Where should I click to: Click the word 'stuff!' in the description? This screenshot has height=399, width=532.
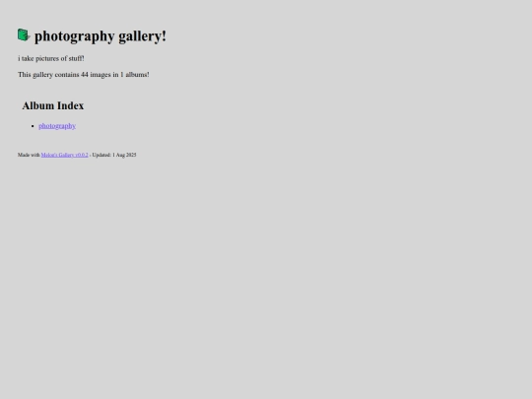tap(76, 58)
